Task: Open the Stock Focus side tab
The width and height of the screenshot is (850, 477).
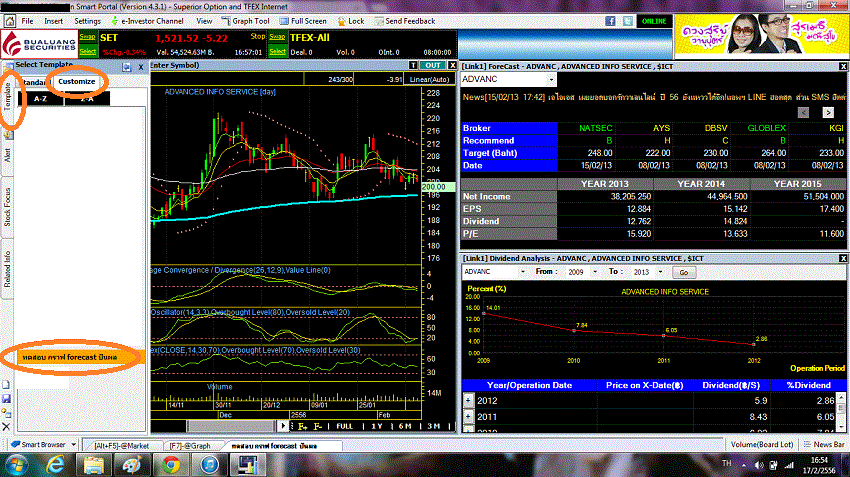Action: pyautogui.click(x=7, y=208)
